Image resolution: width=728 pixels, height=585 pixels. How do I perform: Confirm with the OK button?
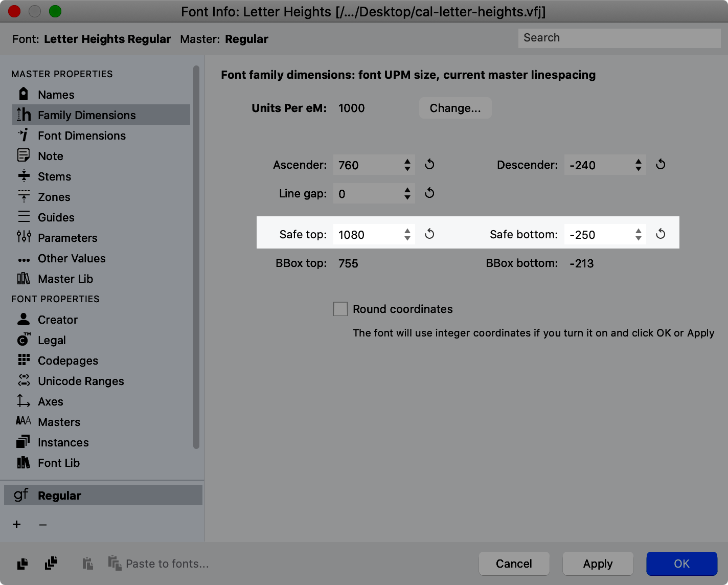[x=681, y=564]
